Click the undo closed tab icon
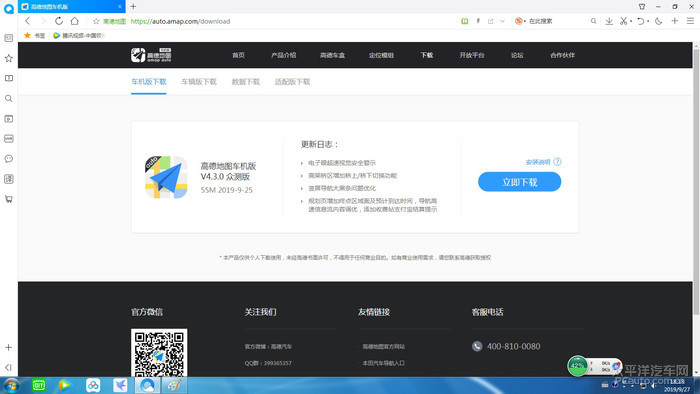The image size is (700, 394). click(x=640, y=21)
